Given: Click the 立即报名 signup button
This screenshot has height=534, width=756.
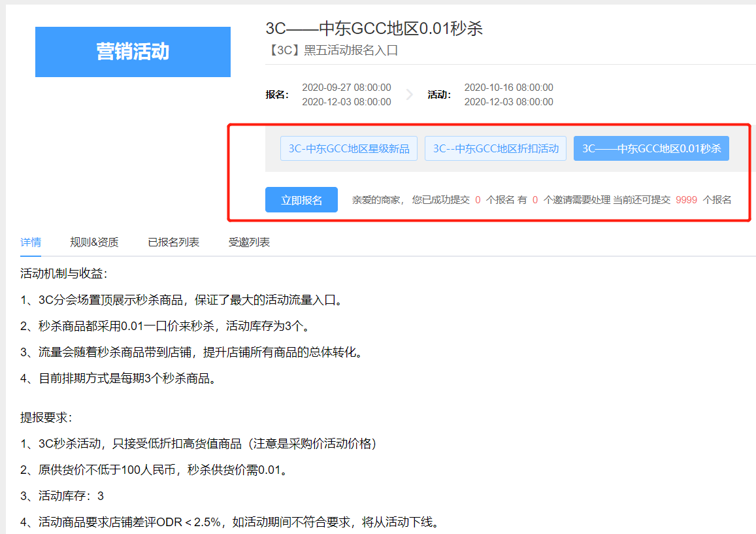Looking at the screenshot, I should click(x=301, y=199).
